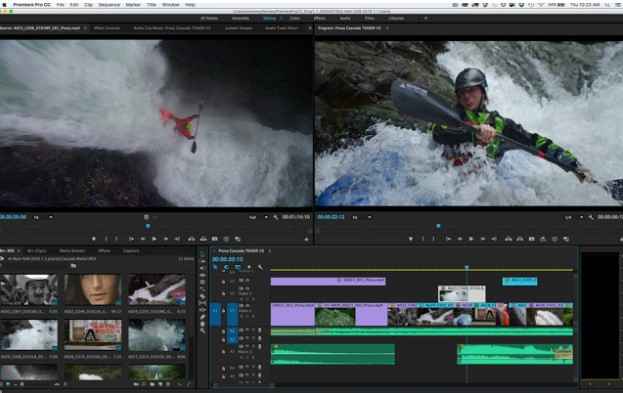This screenshot has height=393, width=623.
Task: Enable voice-over record on track A1
Action: click(260, 331)
